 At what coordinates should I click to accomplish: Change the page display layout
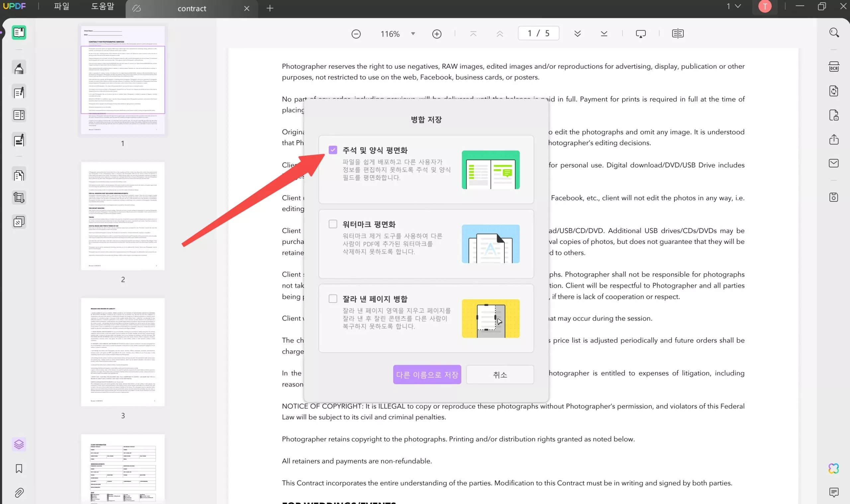pyautogui.click(x=678, y=34)
